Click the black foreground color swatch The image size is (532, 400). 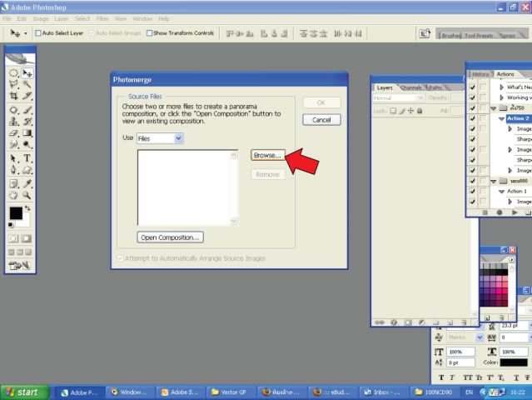(x=15, y=213)
